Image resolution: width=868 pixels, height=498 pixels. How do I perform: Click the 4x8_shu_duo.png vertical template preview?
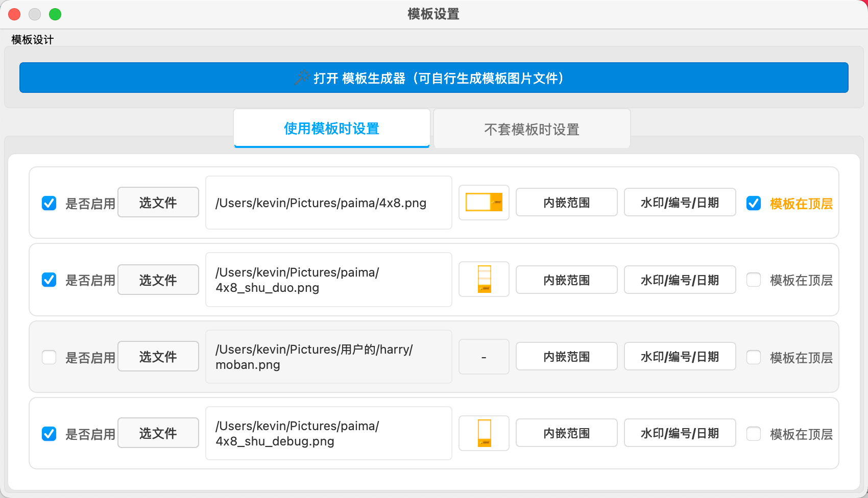484,280
